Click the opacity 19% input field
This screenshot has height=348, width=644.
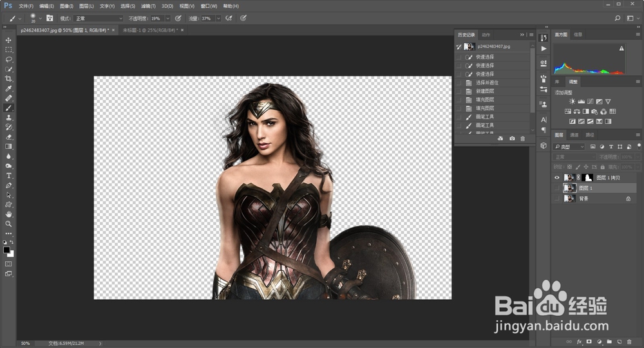point(157,19)
